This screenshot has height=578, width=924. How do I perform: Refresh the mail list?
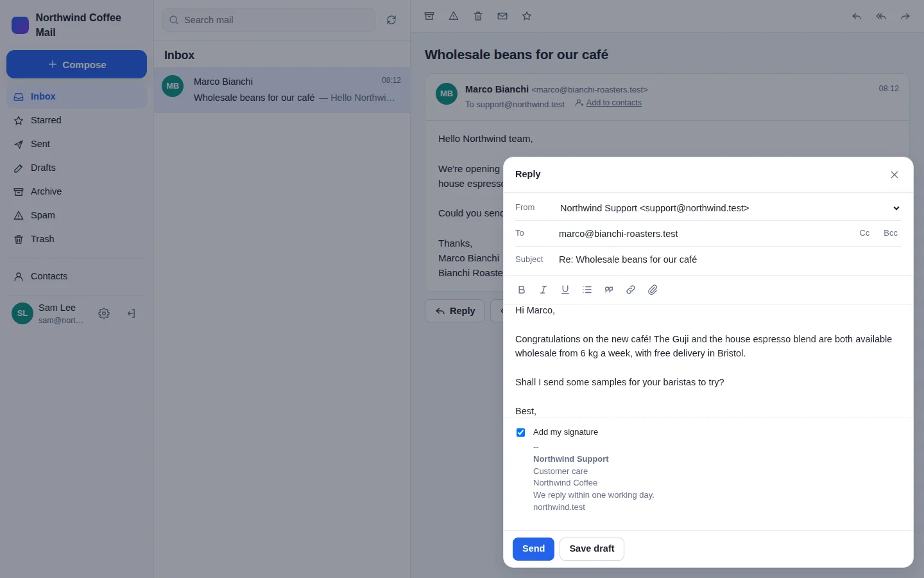pyautogui.click(x=391, y=20)
